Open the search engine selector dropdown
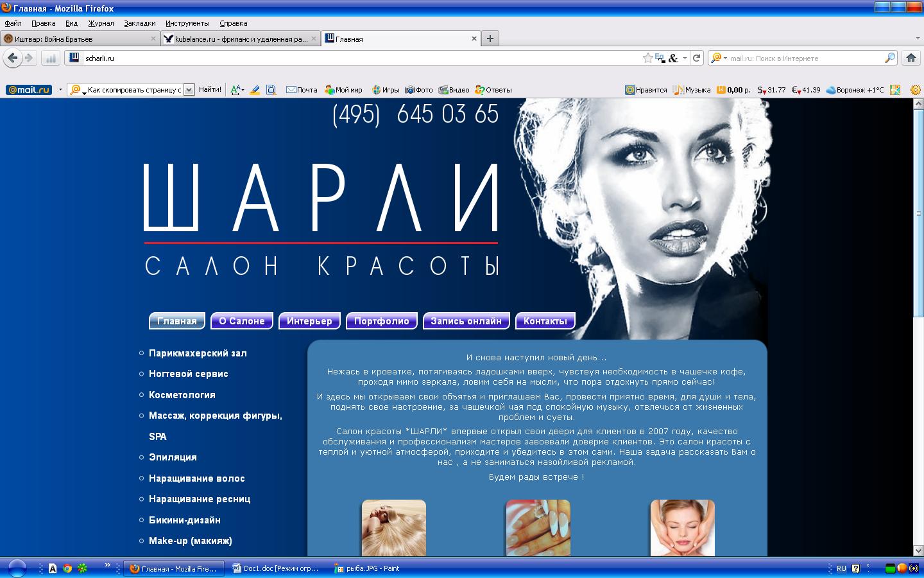The width and height of the screenshot is (924, 578). pos(719,58)
